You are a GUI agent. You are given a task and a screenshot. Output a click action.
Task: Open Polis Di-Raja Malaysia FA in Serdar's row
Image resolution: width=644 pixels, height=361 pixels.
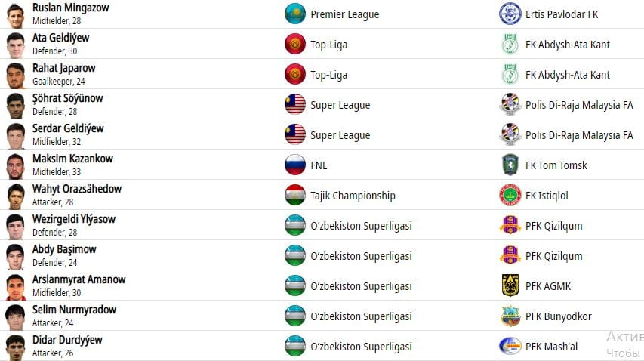579,135
